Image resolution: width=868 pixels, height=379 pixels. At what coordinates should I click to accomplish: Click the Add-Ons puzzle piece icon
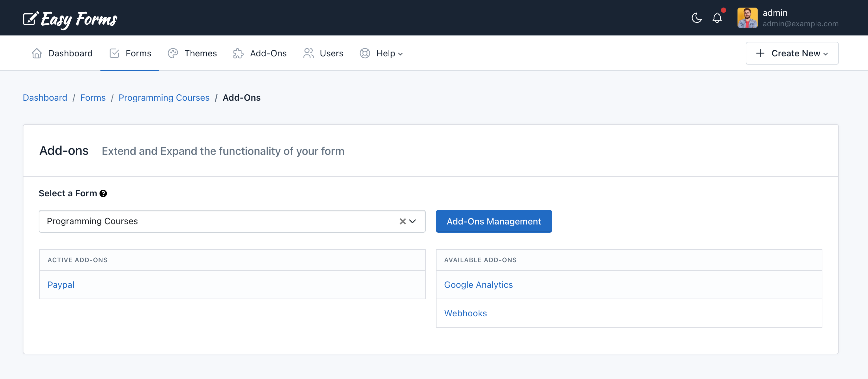(238, 53)
